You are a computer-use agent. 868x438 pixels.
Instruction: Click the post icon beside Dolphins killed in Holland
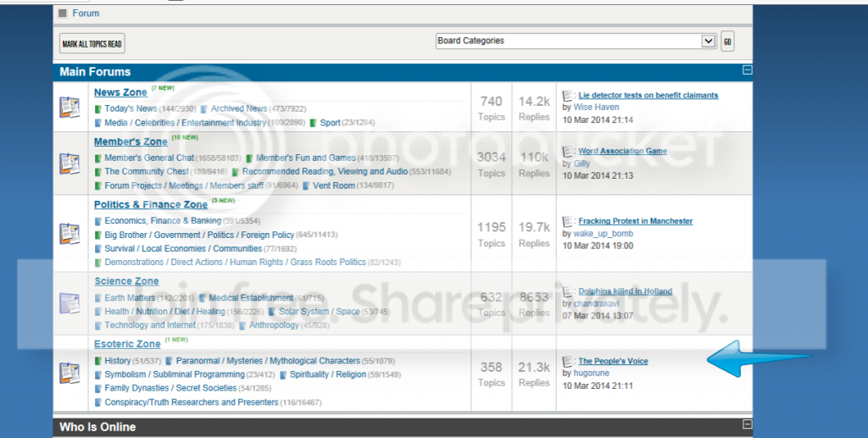[x=567, y=291]
